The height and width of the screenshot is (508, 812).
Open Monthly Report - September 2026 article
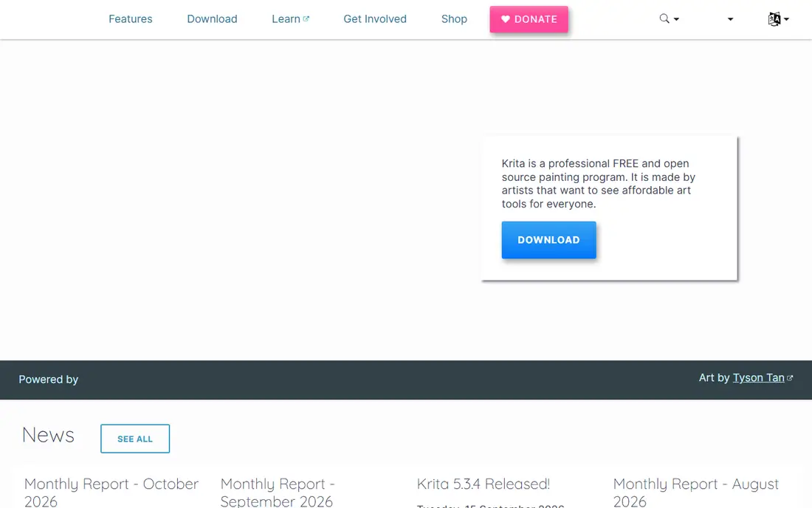click(x=278, y=492)
